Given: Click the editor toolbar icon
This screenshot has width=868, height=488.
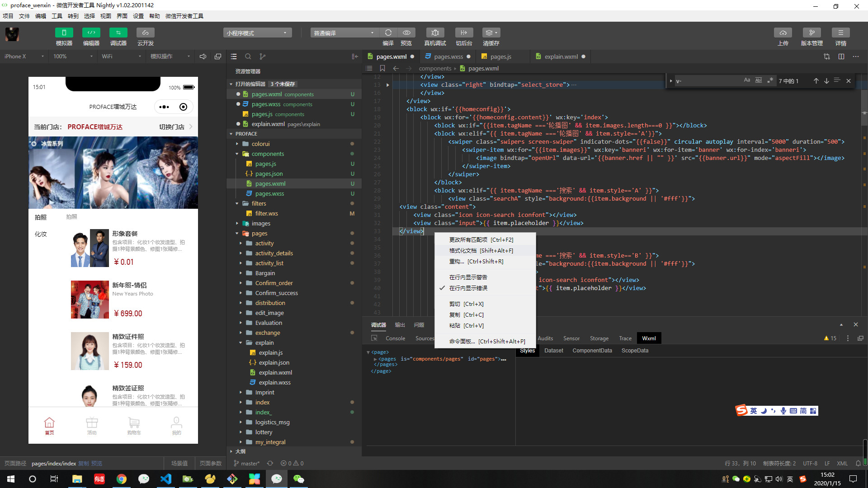Looking at the screenshot, I should click(x=91, y=33).
